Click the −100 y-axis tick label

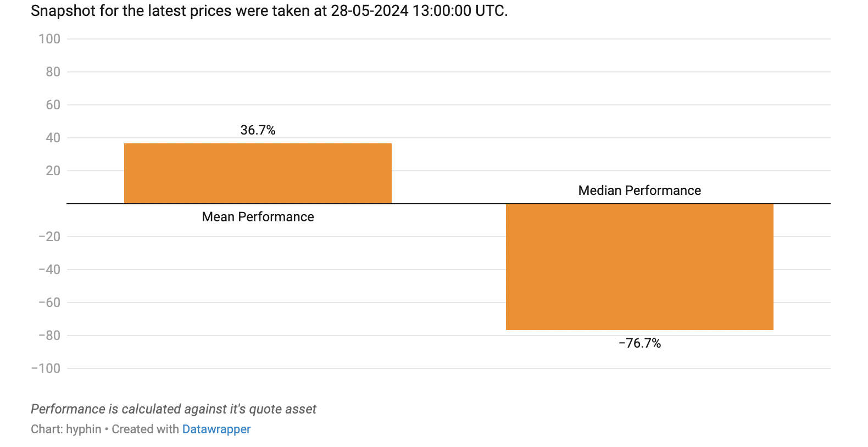[x=46, y=368]
